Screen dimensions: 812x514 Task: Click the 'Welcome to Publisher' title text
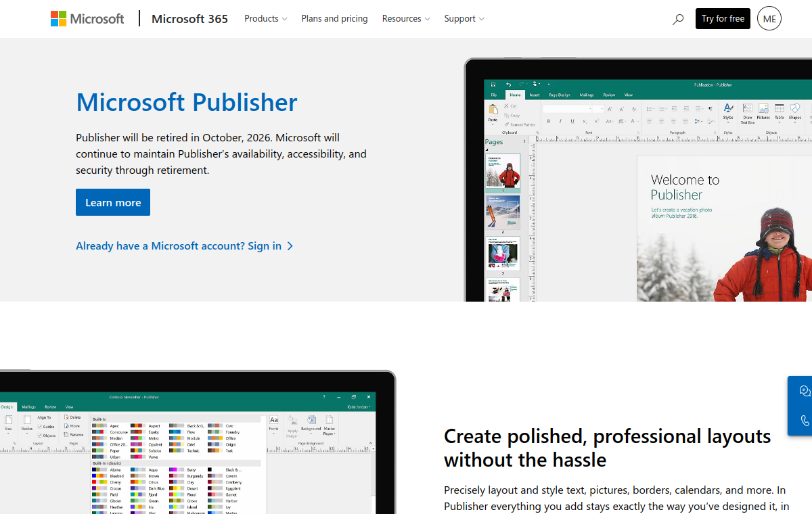[685, 187]
